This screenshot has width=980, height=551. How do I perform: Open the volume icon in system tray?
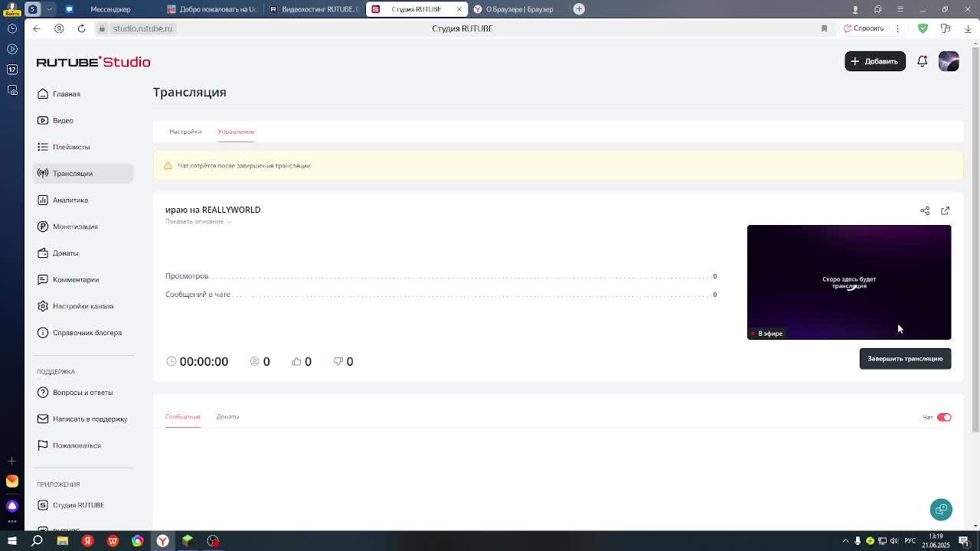894,541
